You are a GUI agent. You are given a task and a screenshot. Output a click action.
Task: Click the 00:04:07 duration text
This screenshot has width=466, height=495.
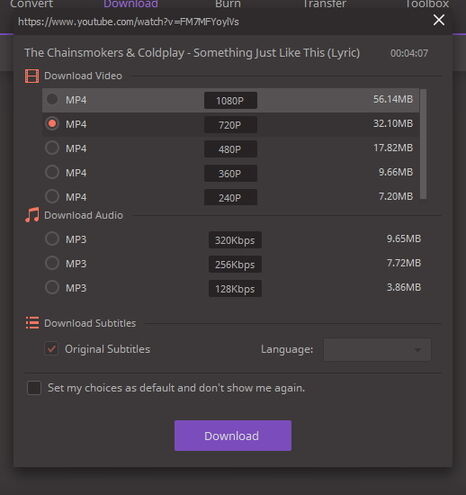point(409,53)
